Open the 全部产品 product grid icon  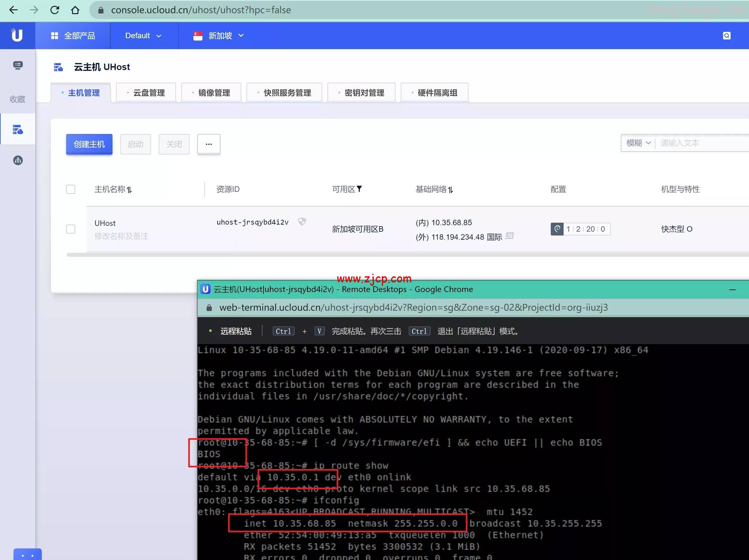(x=55, y=35)
